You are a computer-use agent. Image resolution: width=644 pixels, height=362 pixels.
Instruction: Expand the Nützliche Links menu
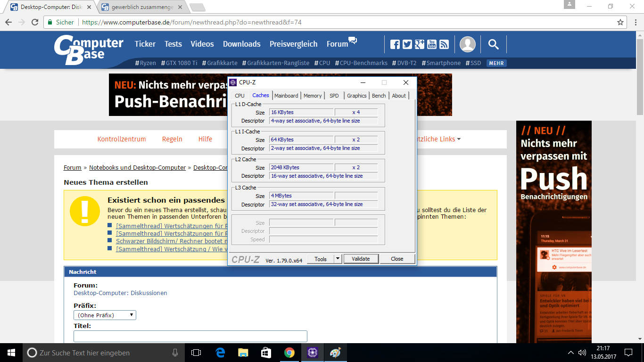(436, 139)
